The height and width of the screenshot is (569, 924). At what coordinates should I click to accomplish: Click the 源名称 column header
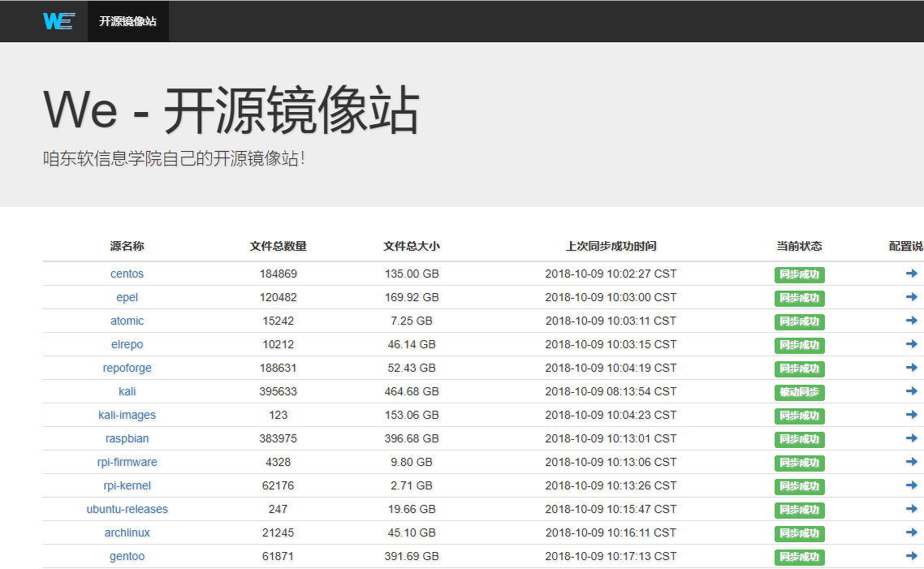[127, 246]
